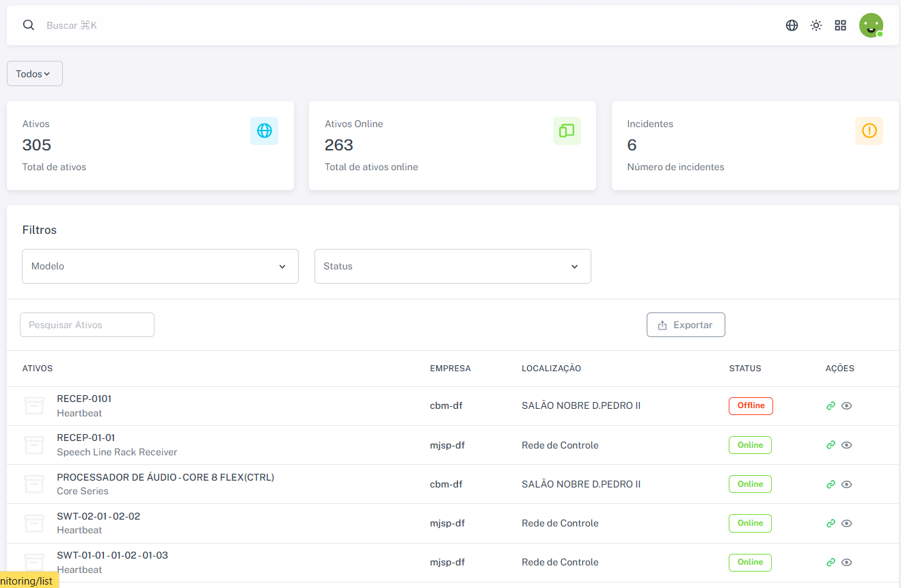Click the Ativos Online card icon
This screenshot has width=901, height=588.
click(567, 131)
